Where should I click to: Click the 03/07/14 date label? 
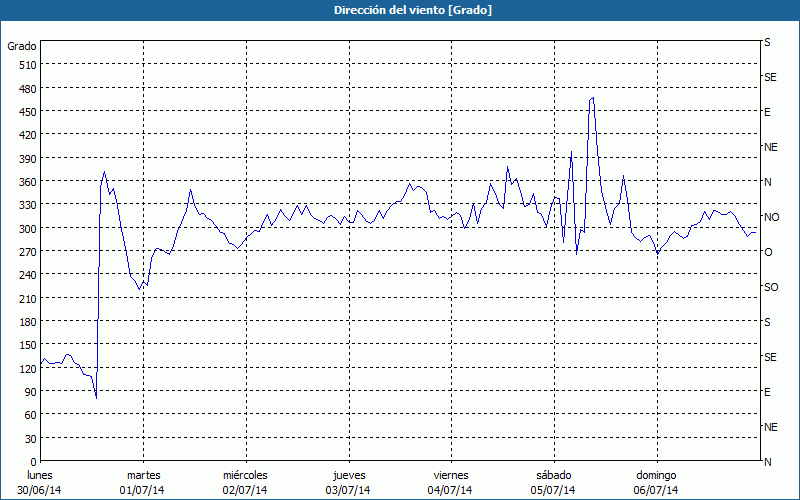tap(348, 490)
